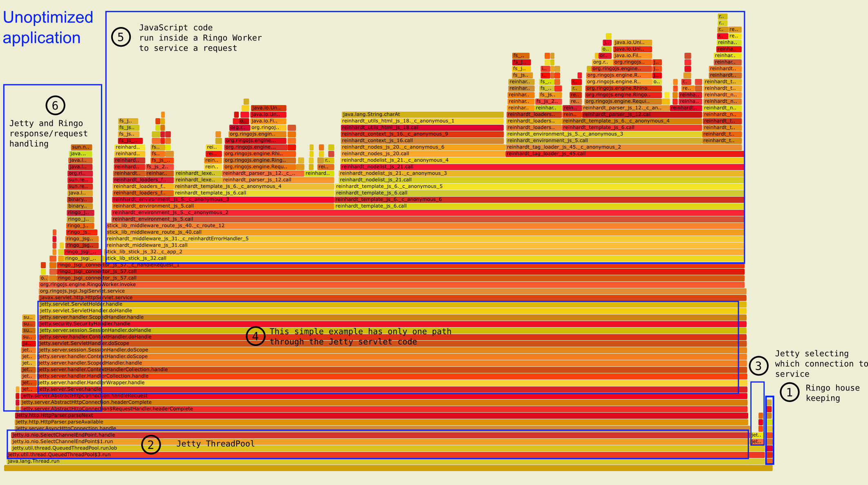This screenshot has height=485, width=868.
Task: Click stick_lib_middleware_route_js_40.call frame
Action: point(425,232)
